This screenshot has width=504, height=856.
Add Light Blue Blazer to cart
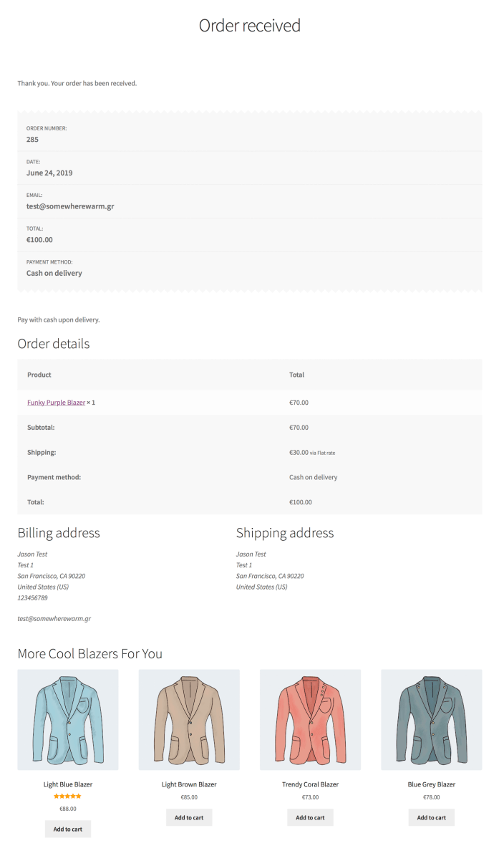click(x=67, y=829)
